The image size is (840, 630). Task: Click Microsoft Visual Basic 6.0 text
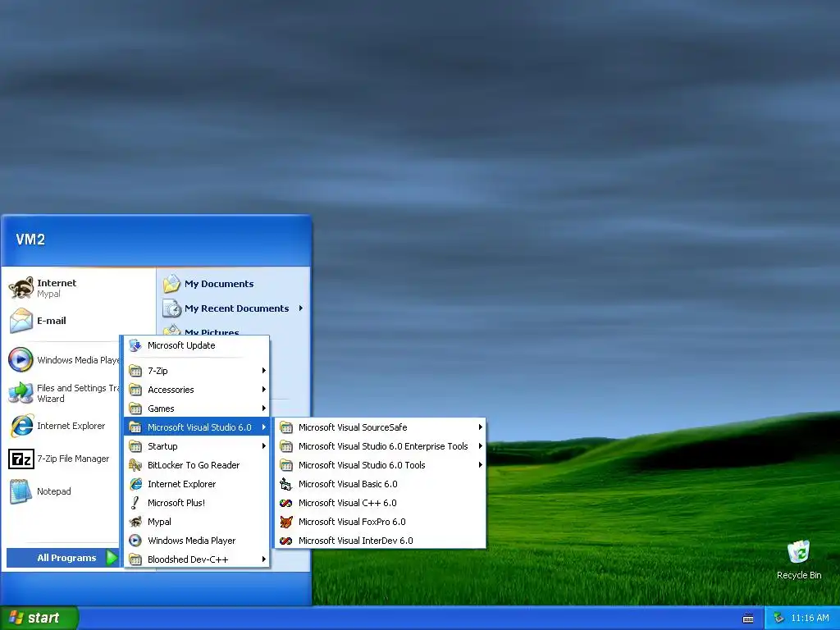(x=348, y=484)
